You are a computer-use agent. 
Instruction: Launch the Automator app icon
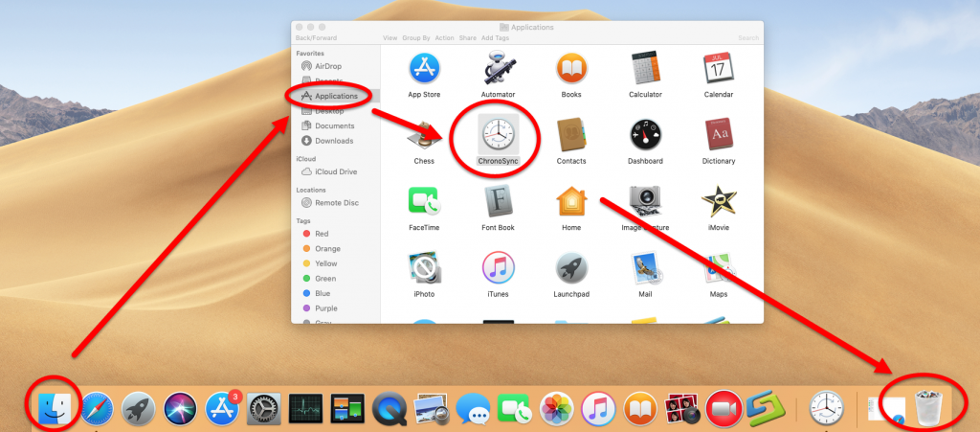click(498, 70)
